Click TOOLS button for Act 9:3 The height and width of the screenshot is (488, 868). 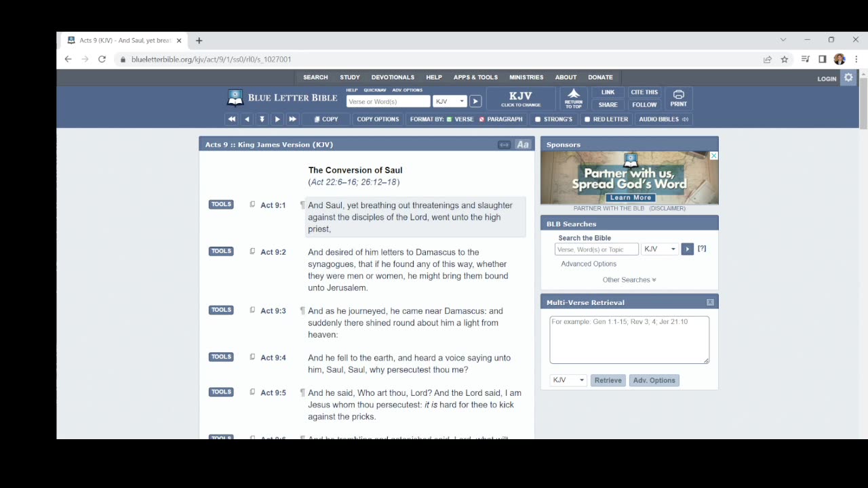221,310
